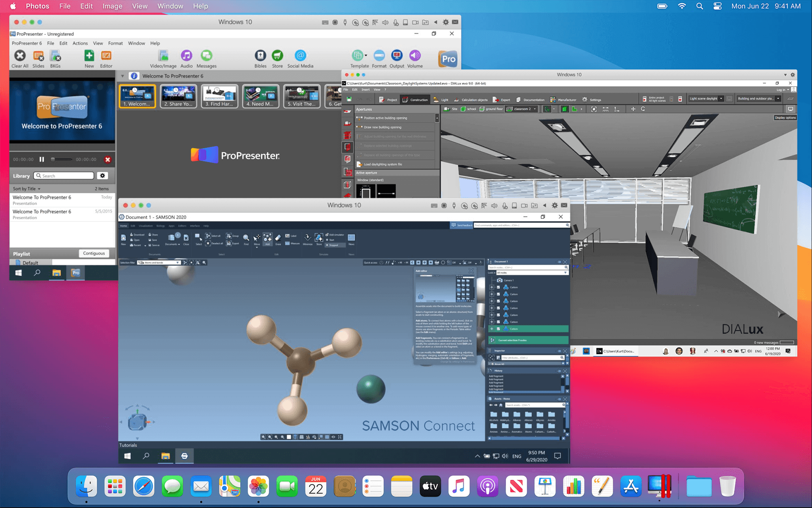Select the Welcome slide thumbnail in ProPresenter
Screen dimensions: 812x508
click(x=137, y=96)
